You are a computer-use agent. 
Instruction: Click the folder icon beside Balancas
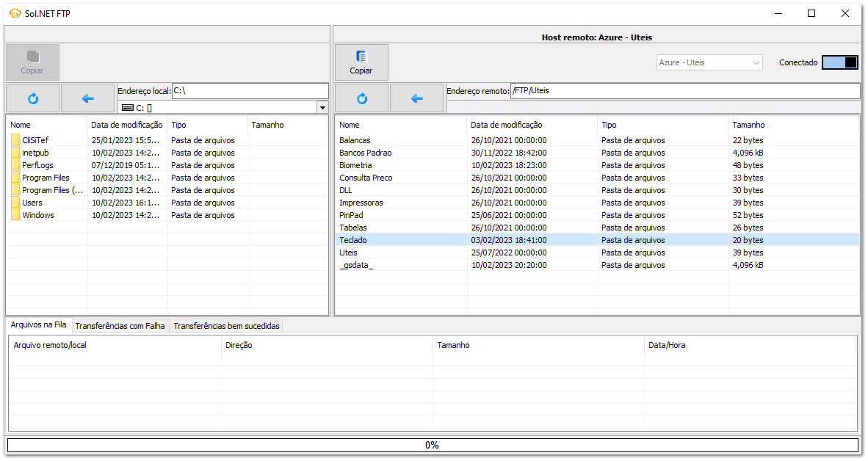[x=341, y=140]
